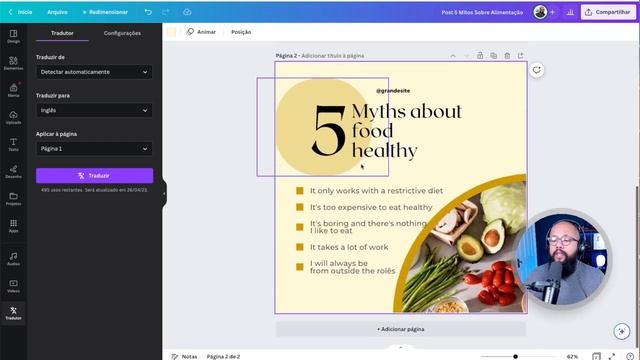640x360 pixels.
Task: Open the Elementos sidebar panel
Action: coord(13,63)
